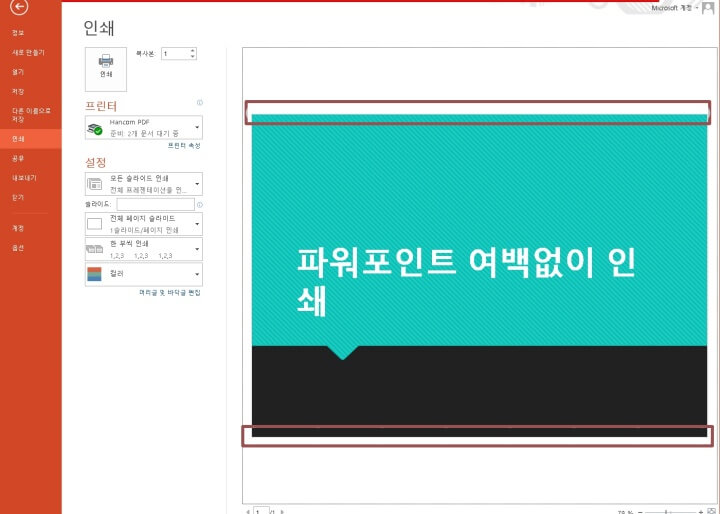
Task: Click the info icon beside 프린터 heading
Action: [200, 103]
